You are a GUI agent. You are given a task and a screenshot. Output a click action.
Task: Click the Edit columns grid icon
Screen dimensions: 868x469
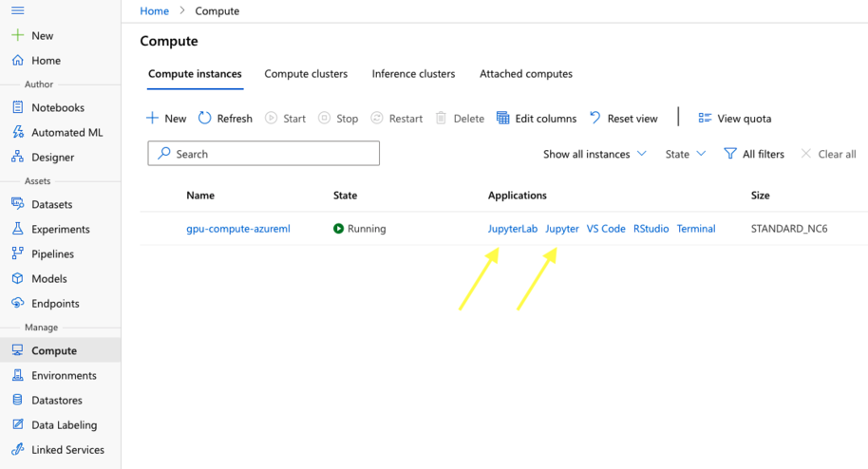[x=503, y=119]
